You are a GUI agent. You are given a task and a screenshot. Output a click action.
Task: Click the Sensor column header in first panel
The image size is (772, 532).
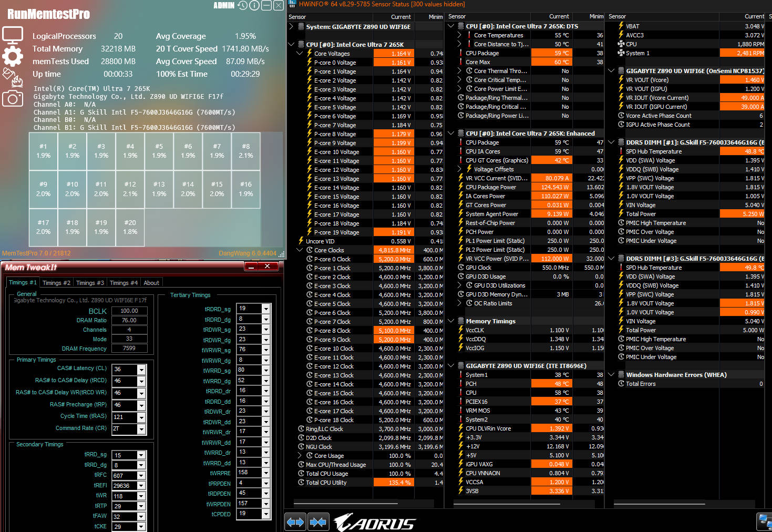(x=331, y=17)
